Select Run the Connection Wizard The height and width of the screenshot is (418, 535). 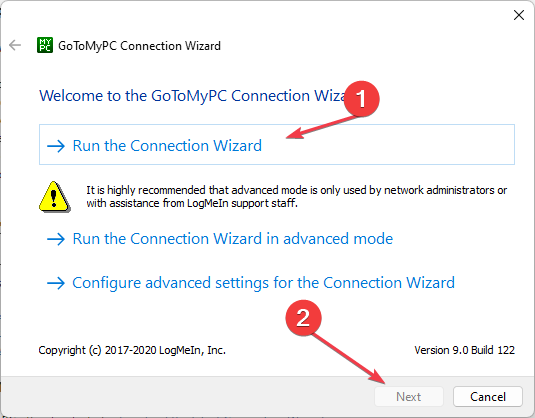tap(277, 145)
